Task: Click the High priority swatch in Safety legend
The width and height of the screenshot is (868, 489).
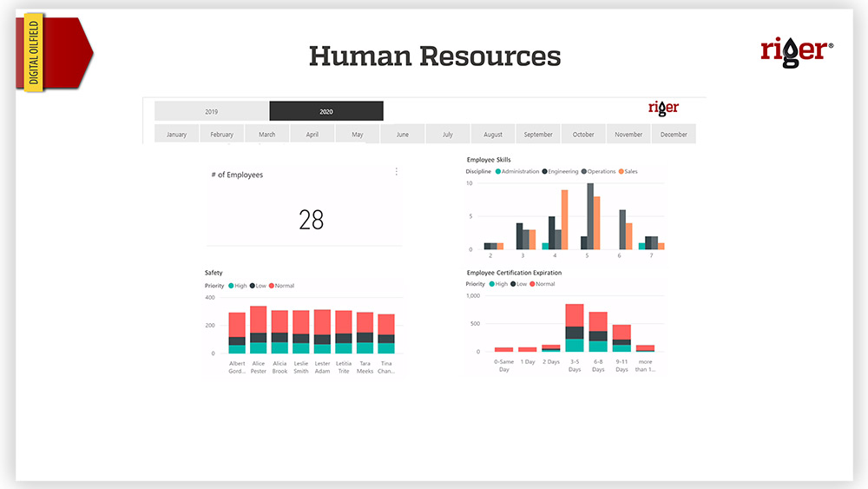Action: pos(232,285)
